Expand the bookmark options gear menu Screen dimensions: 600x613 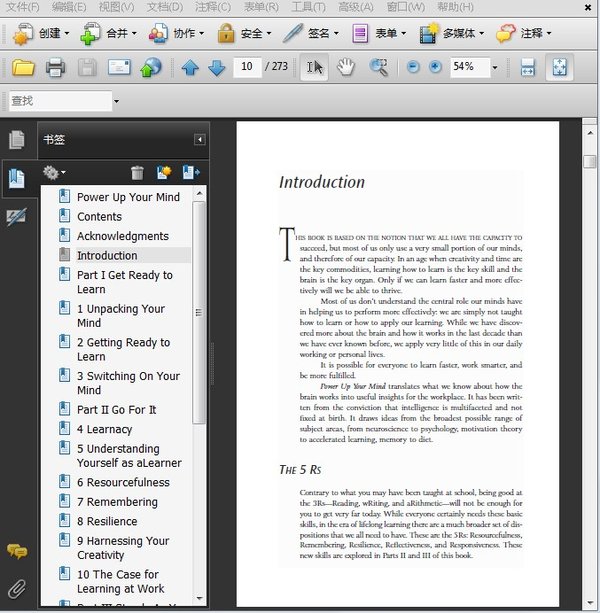tap(54, 173)
